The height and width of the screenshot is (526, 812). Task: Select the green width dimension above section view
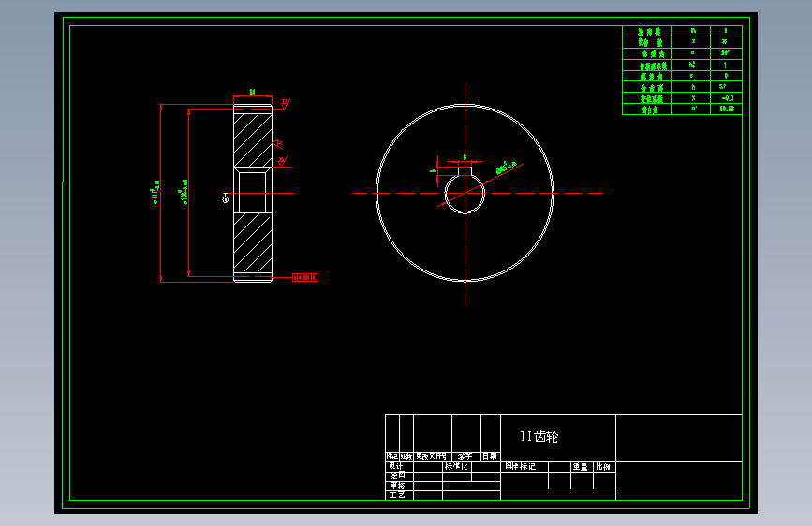pyautogui.click(x=253, y=93)
